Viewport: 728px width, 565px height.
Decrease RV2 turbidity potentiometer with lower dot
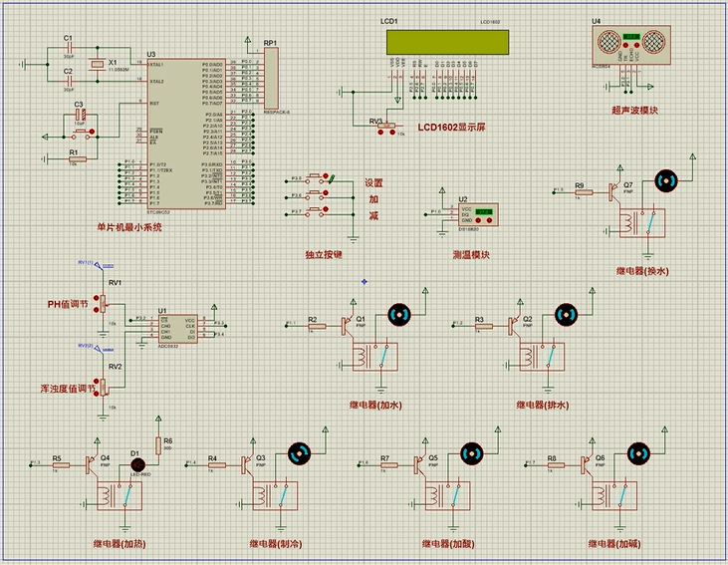(97, 394)
